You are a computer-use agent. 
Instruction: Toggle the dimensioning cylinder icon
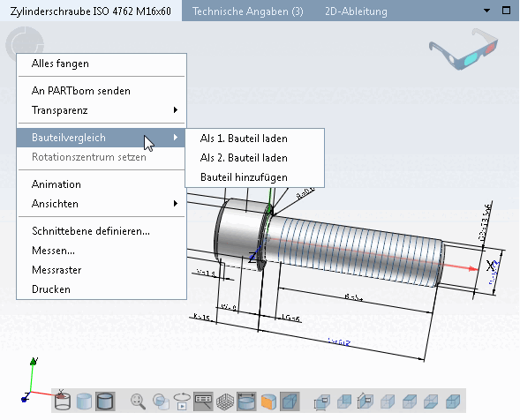246,401
